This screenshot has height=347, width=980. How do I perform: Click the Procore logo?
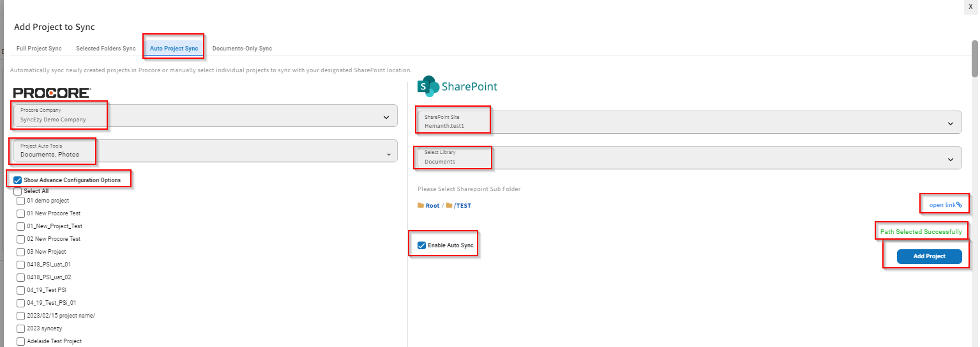point(52,93)
